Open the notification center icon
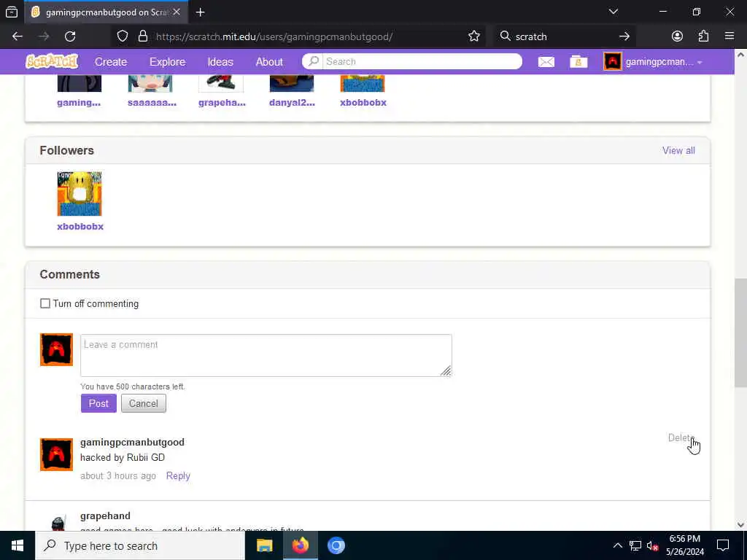Image resolution: width=747 pixels, height=560 pixels. coord(723,545)
